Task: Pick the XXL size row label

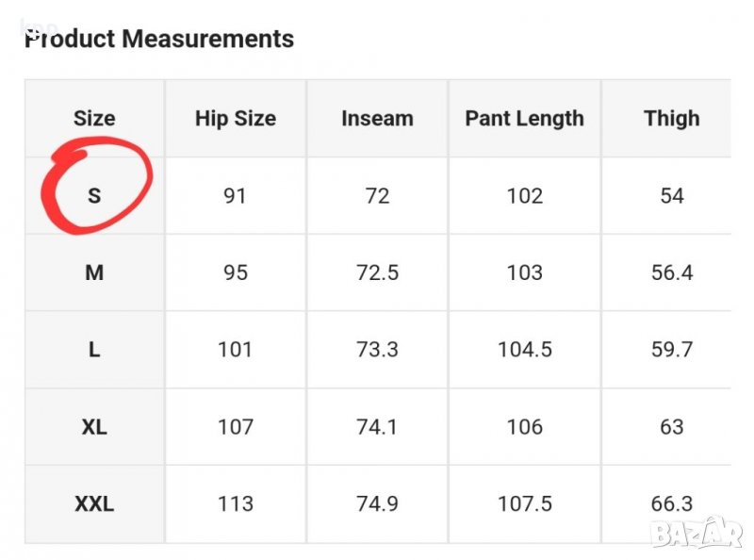Action: [94, 504]
